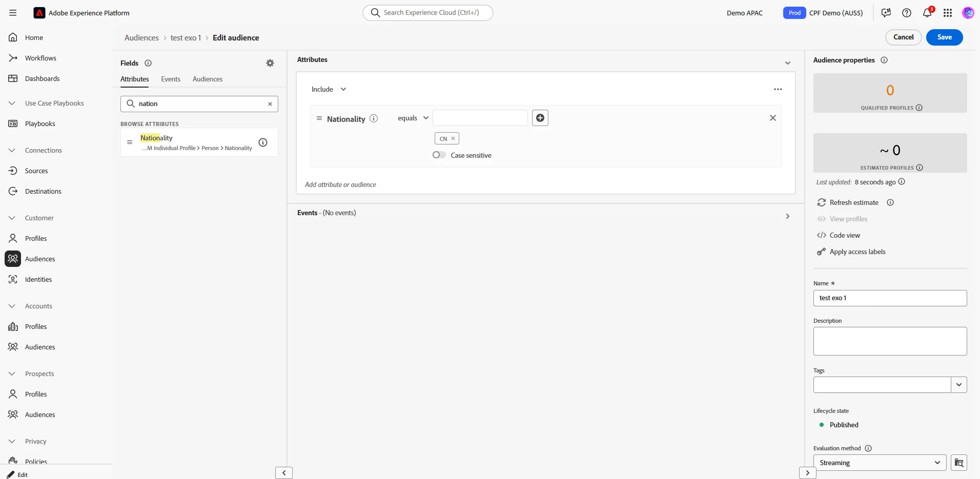The width and height of the screenshot is (980, 479).
Task: Click the audience Name field
Action: coord(890,298)
